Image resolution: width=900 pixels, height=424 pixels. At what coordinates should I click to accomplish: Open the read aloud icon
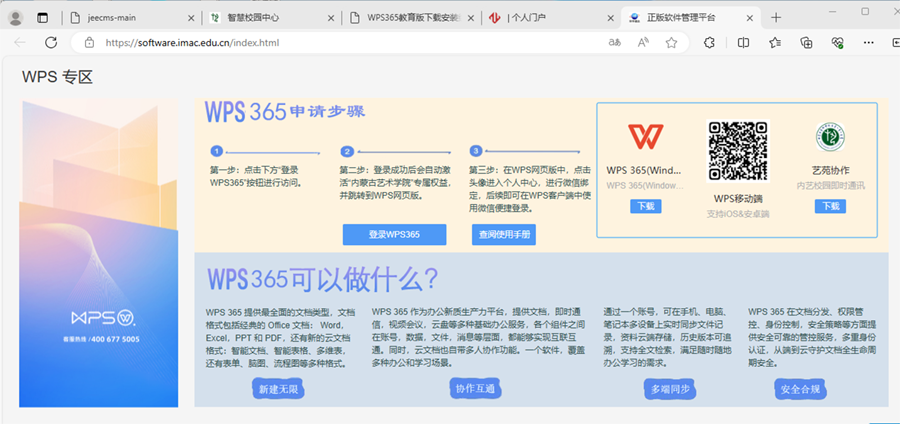pyautogui.click(x=643, y=42)
